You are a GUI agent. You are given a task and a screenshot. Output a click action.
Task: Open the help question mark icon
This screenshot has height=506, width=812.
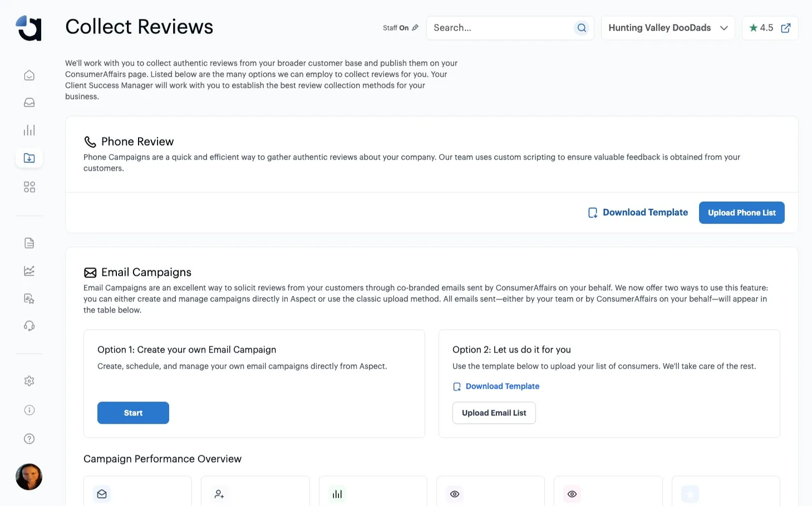(29, 439)
